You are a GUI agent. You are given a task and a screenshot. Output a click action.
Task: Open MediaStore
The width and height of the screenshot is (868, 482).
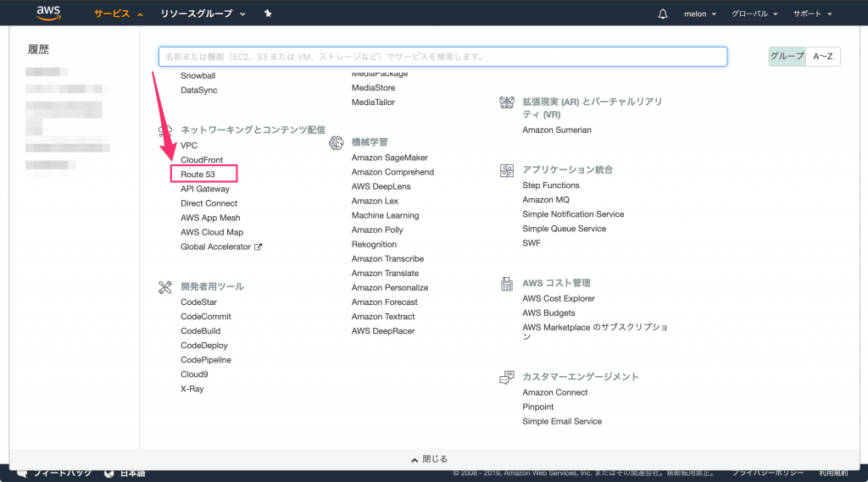pyautogui.click(x=373, y=88)
